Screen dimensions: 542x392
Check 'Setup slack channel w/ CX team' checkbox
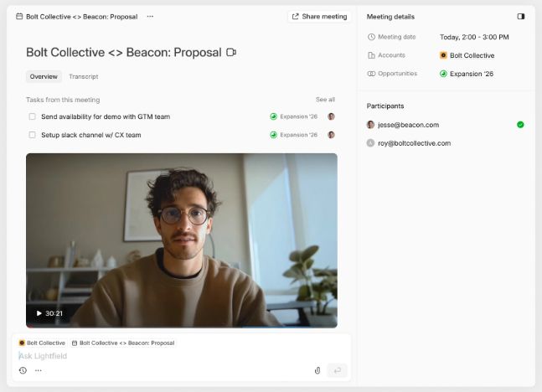[x=32, y=135]
